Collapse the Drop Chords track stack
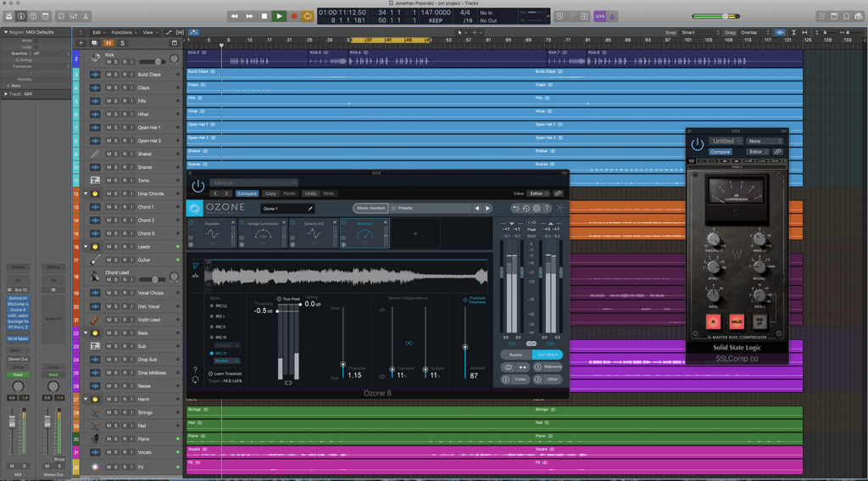868x481 pixels. (86, 194)
